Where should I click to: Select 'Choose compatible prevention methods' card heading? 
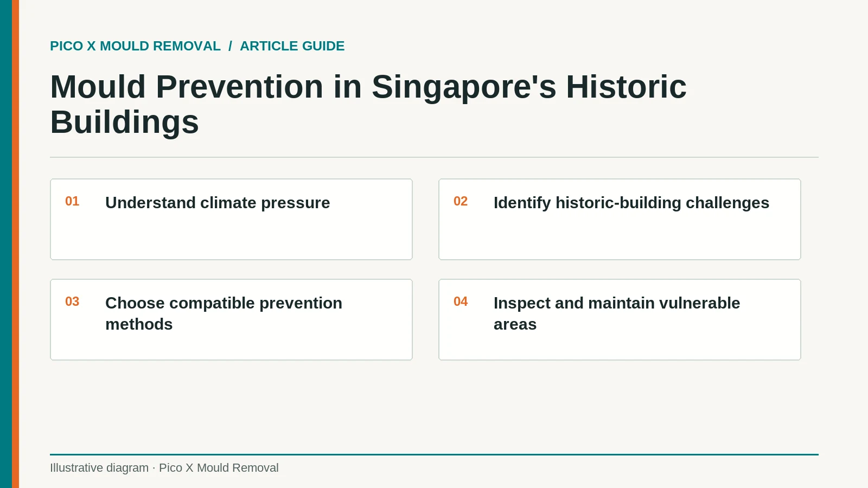coord(224,313)
